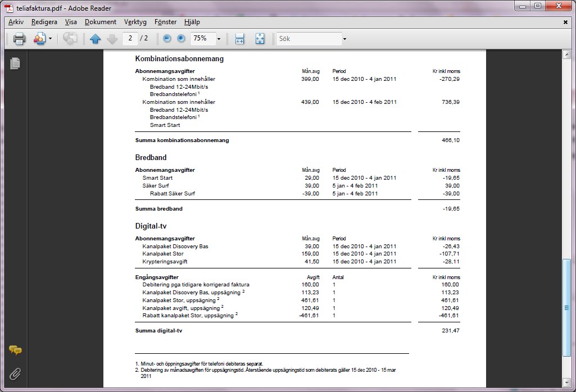The height and width of the screenshot is (392, 576).
Task: Open the Redigera menu
Action: click(44, 22)
